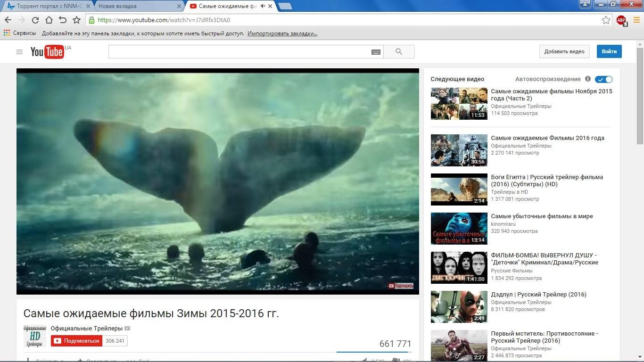Open Самые убыточные фильмы в мире title
644x362 pixels.
click(542, 216)
